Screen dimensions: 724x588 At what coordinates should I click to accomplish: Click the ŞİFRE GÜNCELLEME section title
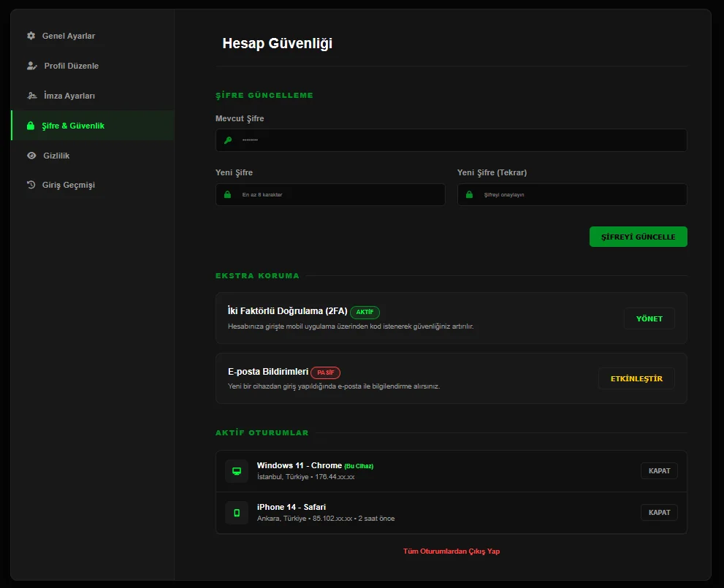pos(264,95)
